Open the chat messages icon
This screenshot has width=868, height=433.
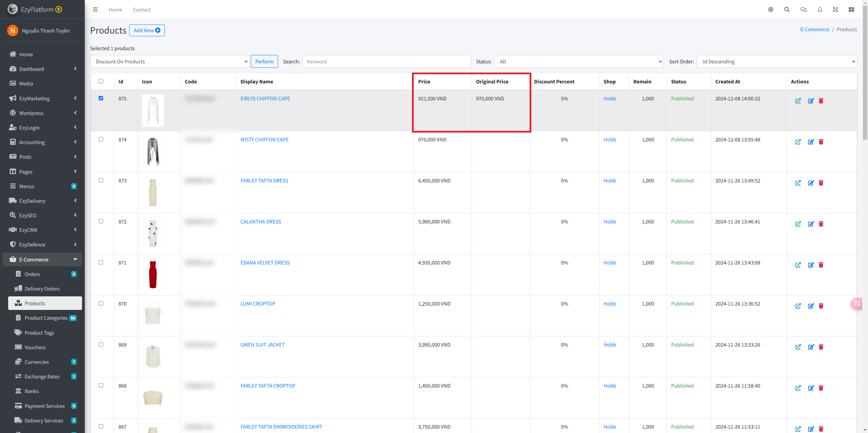coord(804,9)
